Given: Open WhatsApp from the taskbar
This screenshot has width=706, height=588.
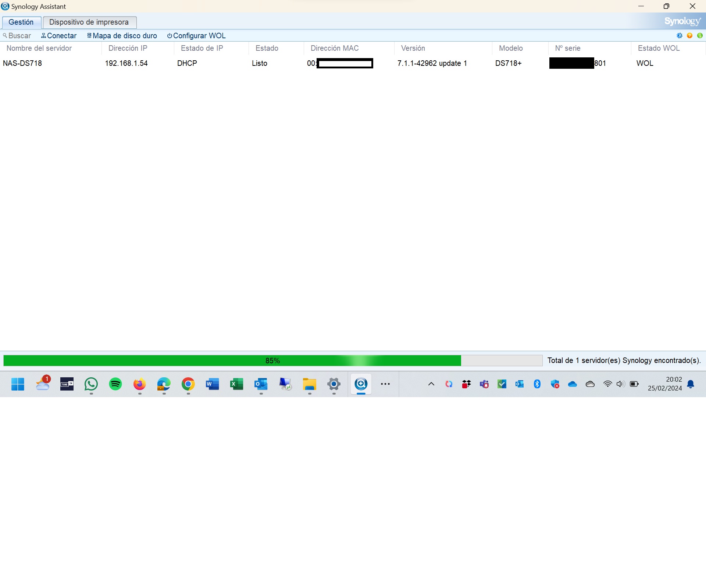Looking at the screenshot, I should point(91,384).
